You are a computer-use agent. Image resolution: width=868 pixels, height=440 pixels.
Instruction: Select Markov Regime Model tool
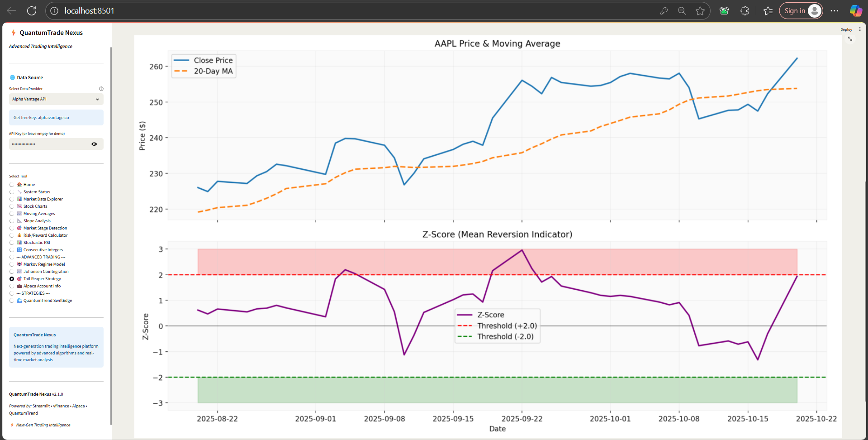(37, 264)
